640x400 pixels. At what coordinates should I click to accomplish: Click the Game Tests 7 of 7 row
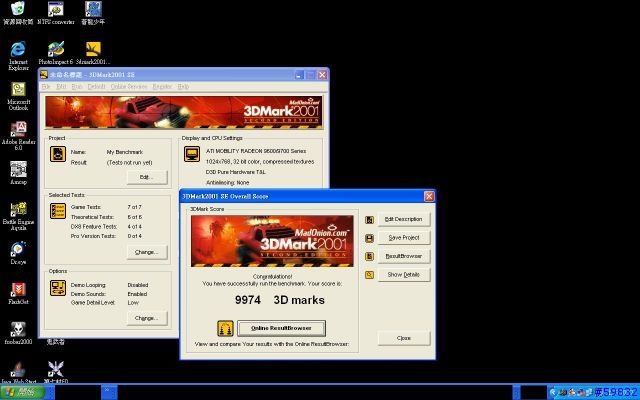click(x=106, y=207)
